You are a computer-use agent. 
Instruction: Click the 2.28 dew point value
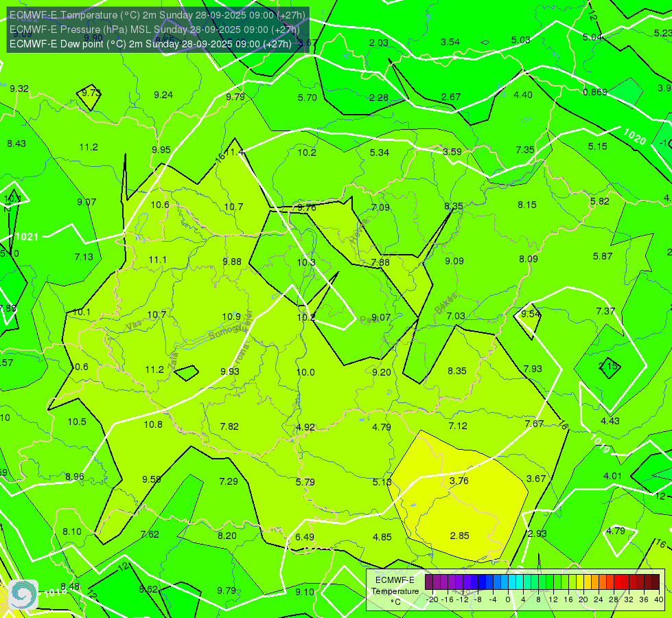coord(379,98)
